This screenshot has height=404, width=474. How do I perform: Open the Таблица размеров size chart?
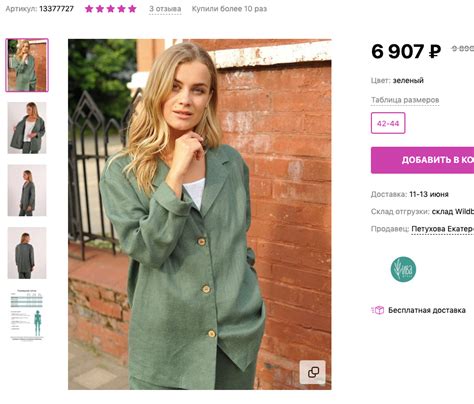pos(405,100)
